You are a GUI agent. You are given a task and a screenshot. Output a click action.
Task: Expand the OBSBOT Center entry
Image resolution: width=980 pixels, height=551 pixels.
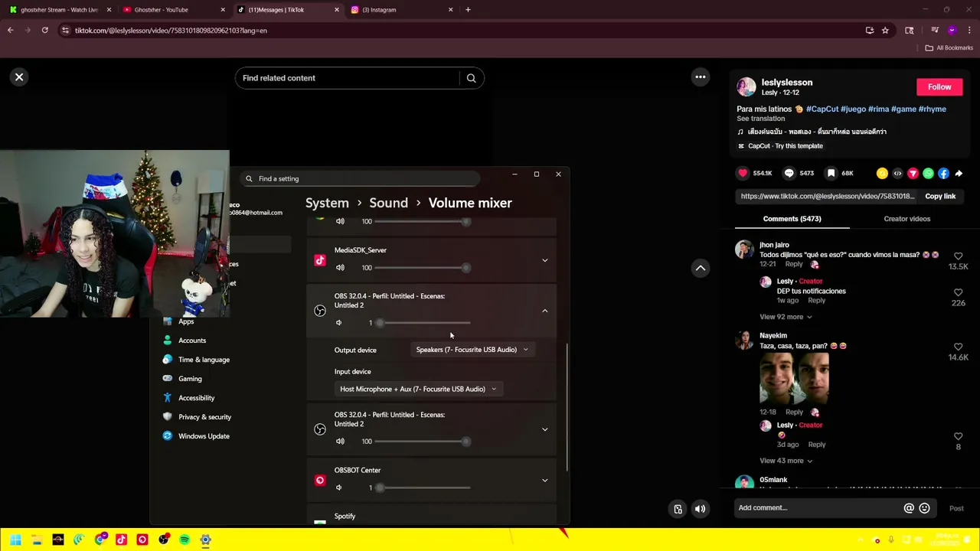click(545, 481)
